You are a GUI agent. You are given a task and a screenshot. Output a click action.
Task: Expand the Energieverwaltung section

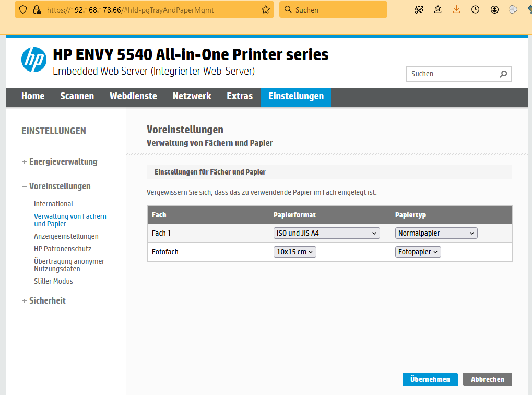coord(60,161)
